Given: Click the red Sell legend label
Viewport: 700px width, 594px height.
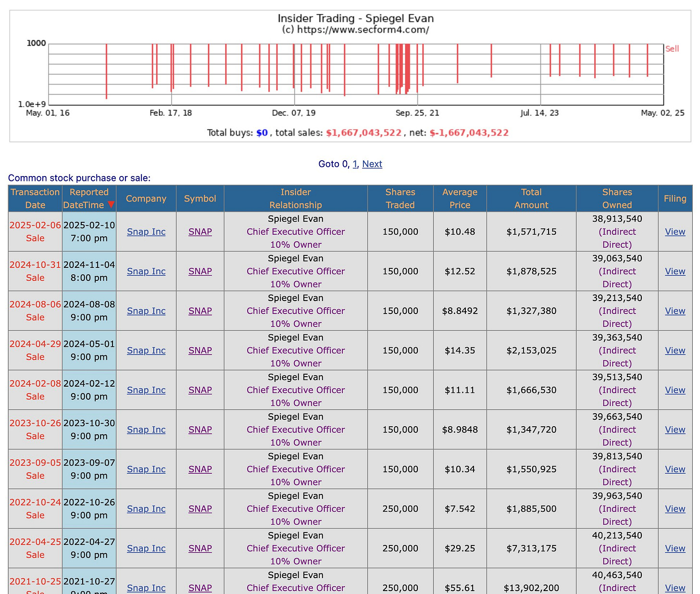Looking at the screenshot, I should [672, 49].
